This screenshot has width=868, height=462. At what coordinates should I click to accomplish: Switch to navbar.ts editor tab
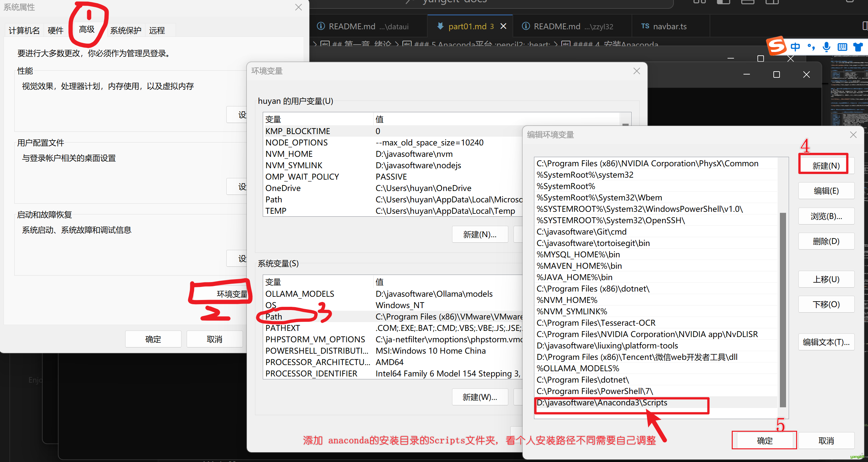tap(669, 26)
